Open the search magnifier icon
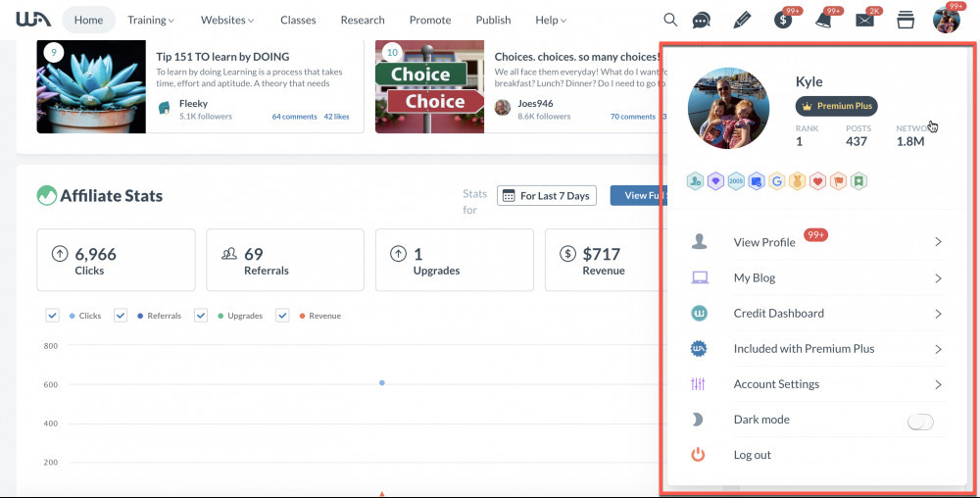980x498 pixels. click(x=670, y=20)
